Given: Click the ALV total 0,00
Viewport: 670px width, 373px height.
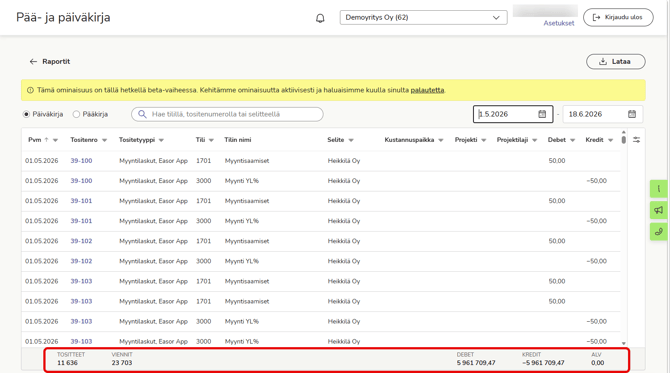Looking at the screenshot, I should 598,363.
